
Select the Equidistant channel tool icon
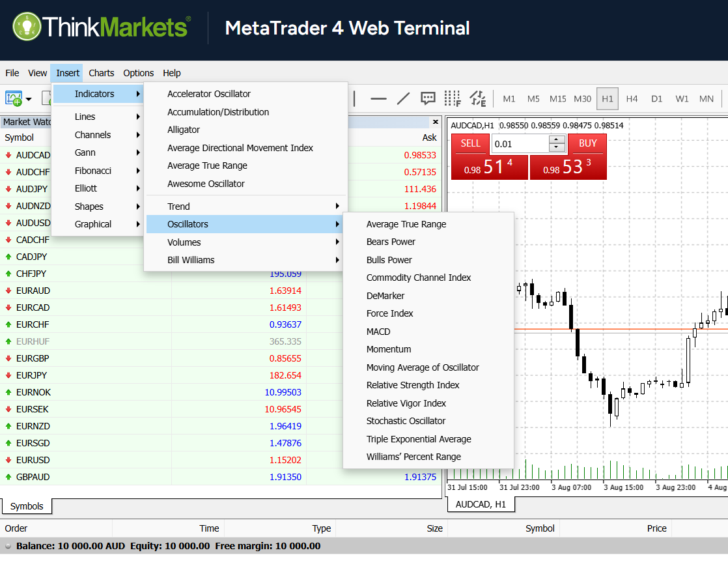(x=477, y=98)
